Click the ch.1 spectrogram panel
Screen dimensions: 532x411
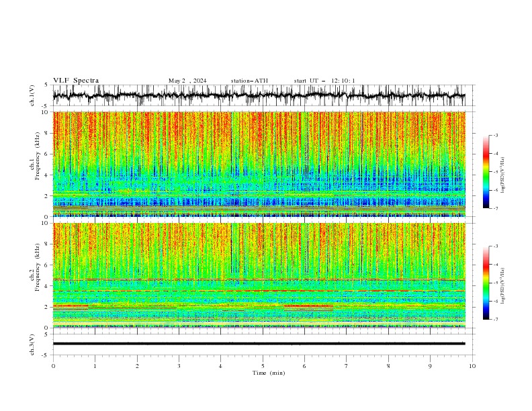click(x=259, y=164)
